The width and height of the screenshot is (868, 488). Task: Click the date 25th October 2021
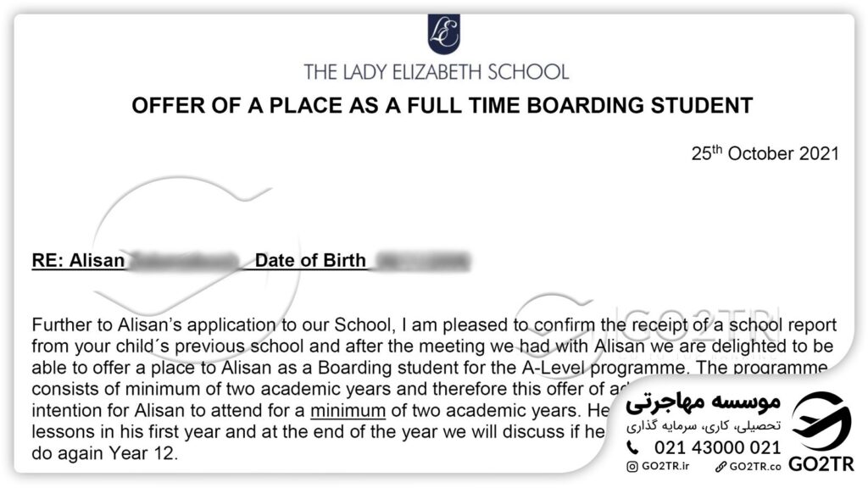[765, 152]
